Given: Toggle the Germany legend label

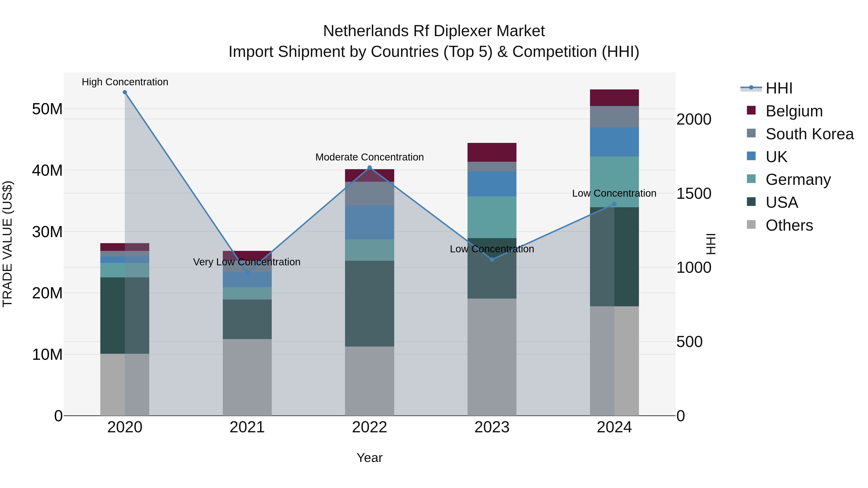Looking at the screenshot, I should pyautogui.click(x=798, y=180).
